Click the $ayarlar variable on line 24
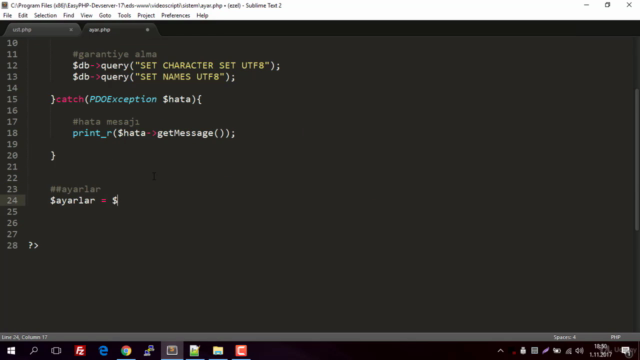This screenshot has height=360, width=640. click(x=72, y=200)
